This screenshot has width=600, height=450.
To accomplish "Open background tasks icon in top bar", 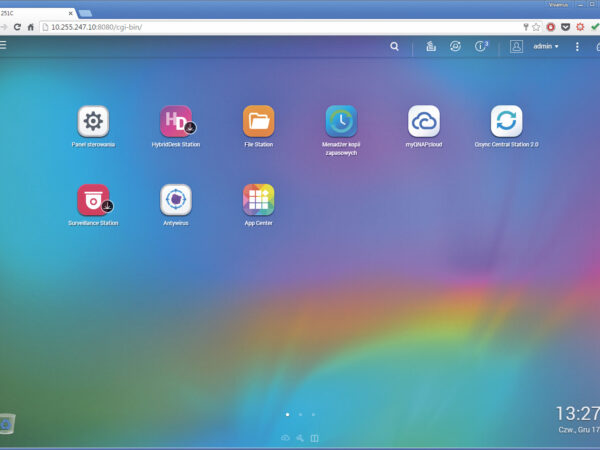I will coord(431,46).
